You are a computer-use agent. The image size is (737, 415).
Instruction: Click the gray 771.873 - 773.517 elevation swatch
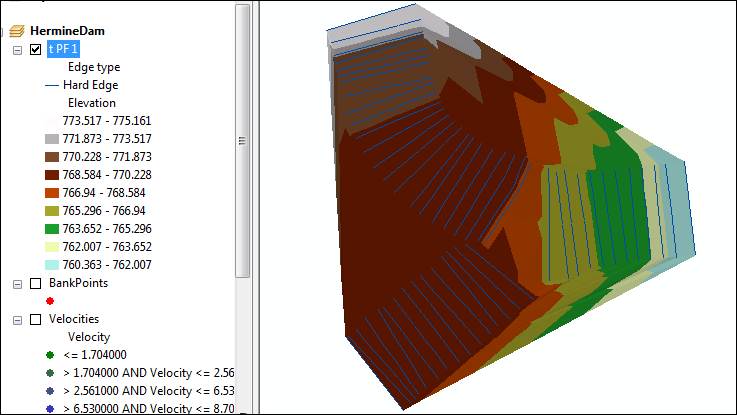pyautogui.click(x=52, y=139)
